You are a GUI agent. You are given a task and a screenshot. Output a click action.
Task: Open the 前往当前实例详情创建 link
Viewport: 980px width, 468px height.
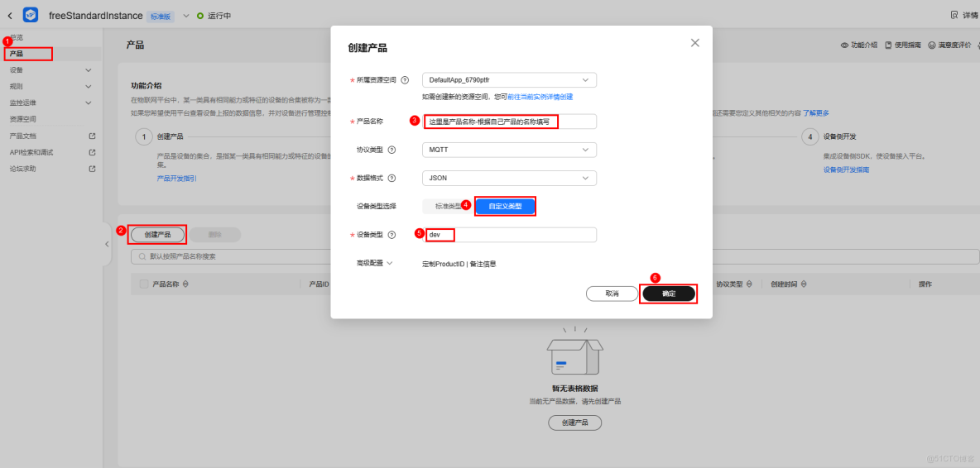(x=540, y=98)
